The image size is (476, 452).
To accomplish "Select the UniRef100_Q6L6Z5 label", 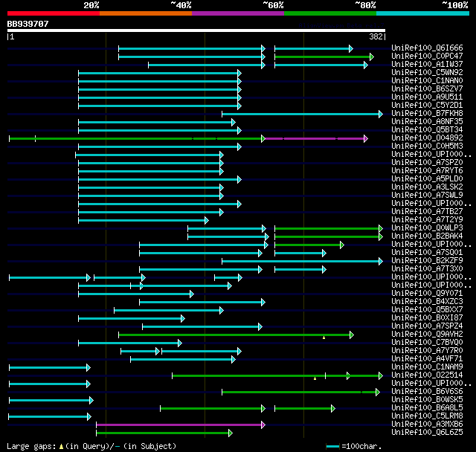I will [x=427, y=433].
